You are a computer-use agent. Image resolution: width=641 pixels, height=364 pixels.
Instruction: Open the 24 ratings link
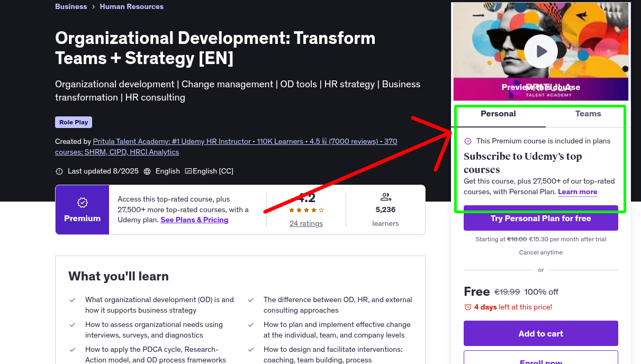(306, 223)
